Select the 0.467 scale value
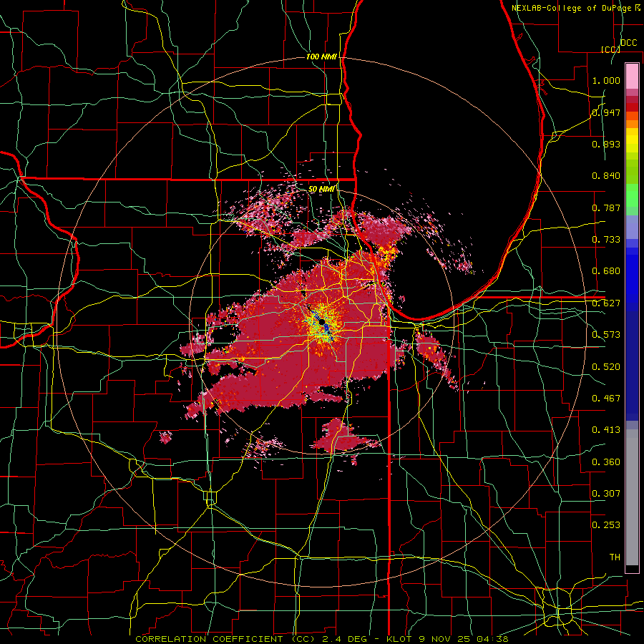The height and width of the screenshot is (644, 644). 606,399
